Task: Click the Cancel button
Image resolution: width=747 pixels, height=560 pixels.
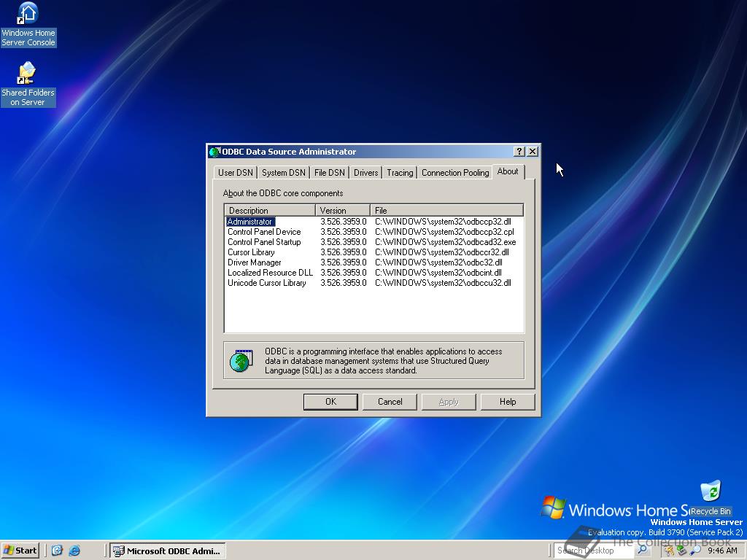Action: click(390, 402)
